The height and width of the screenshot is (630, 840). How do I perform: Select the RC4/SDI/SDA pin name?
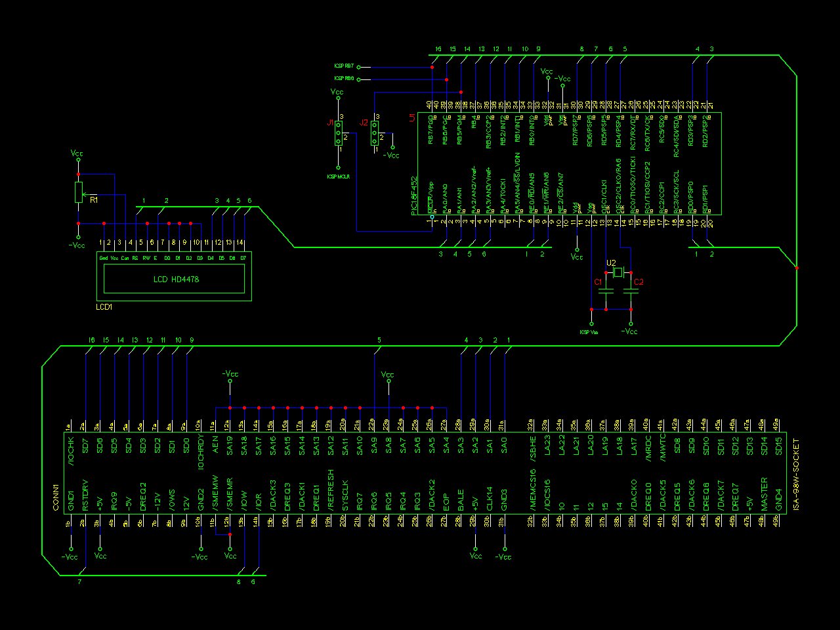coord(676,136)
